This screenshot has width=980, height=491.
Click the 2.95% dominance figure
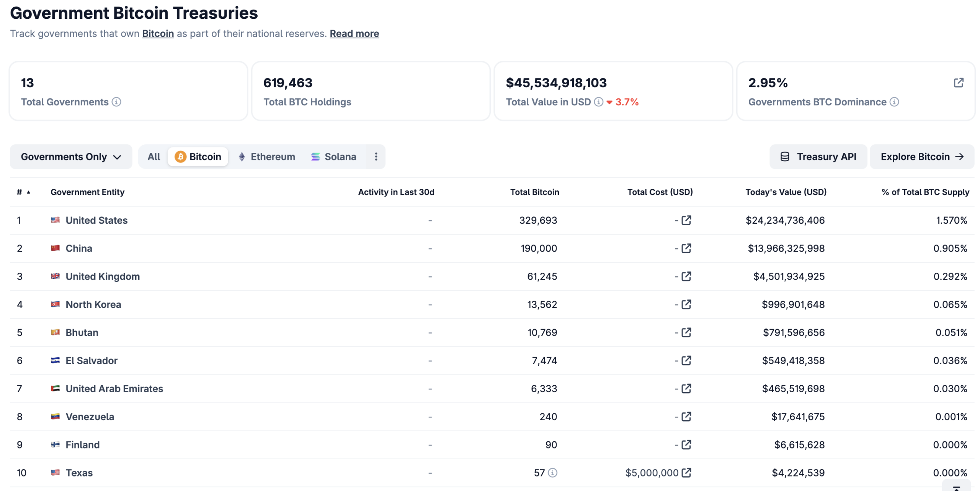[768, 83]
